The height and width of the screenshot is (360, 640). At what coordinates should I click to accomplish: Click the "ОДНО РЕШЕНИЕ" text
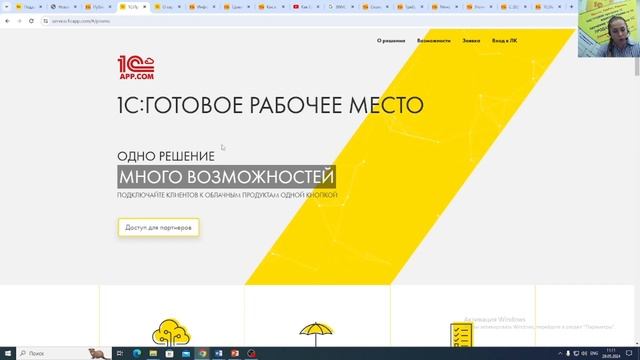tap(166, 156)
